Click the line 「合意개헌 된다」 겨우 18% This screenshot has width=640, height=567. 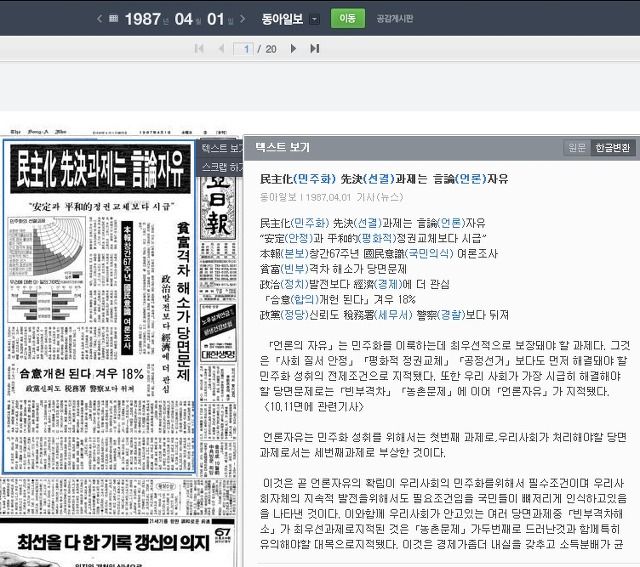coord(340,300)
